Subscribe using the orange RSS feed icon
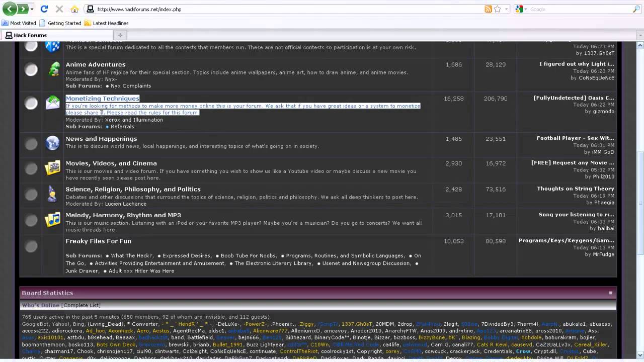Screen dimensions: 644x362 pos(488,9)
